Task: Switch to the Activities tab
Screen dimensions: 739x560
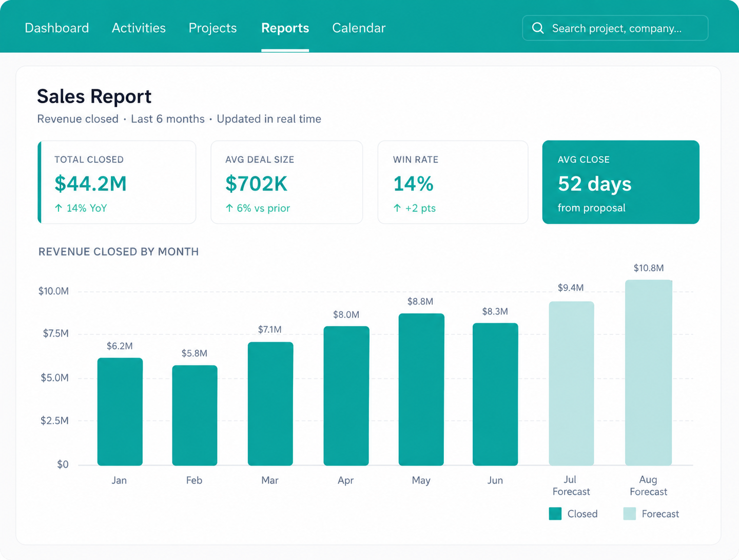Action: (x=139, y=28)
